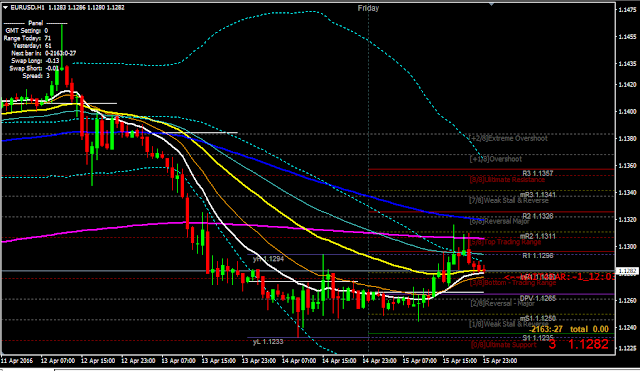640x371 pixels.
Task: Click the 'Swap Long: -0.13' row
Action: coord(35,61)
